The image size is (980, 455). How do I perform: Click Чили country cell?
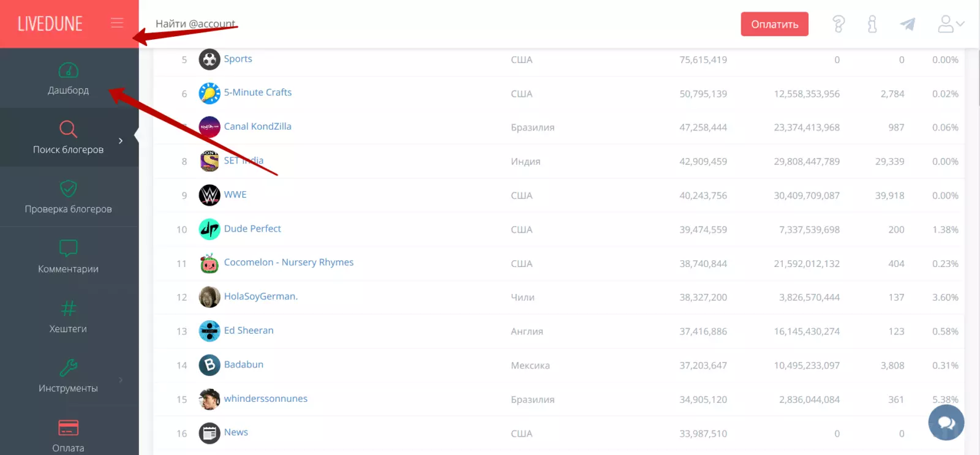click(x=522, y=298)
